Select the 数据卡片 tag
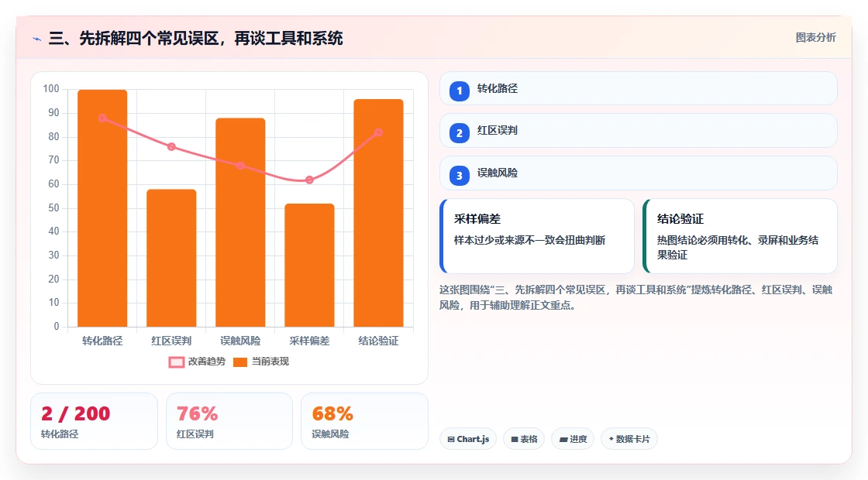868x480 pixels. coord(629,439)
